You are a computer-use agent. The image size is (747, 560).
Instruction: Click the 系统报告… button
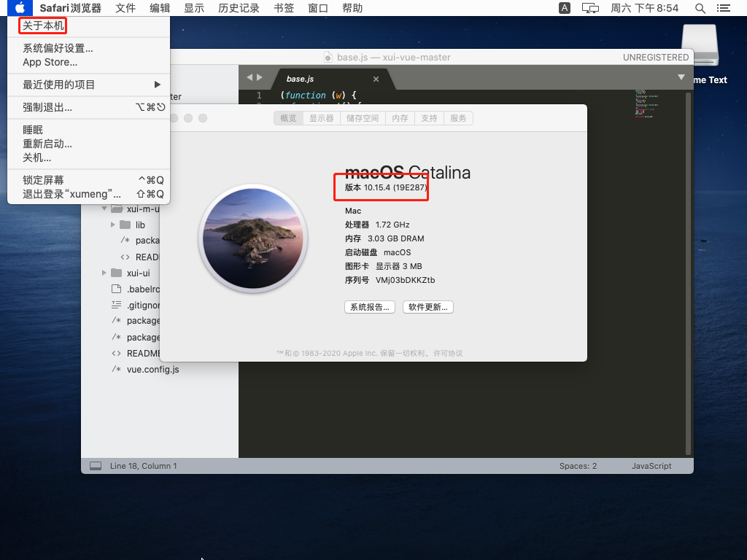pyautogui.click(x=370, y=307)
